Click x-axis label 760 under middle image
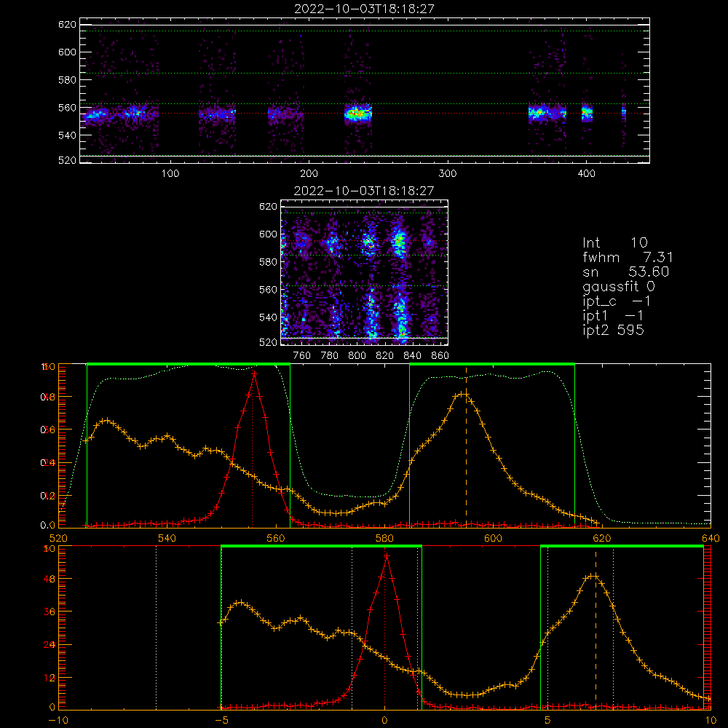 click(x=302, y=356)
